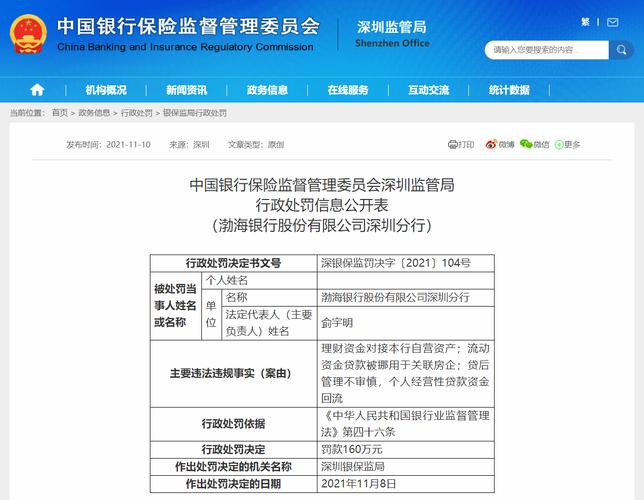
Task: Click 中国银行保险监督管理委员会 header title
Action: (188, 27)
